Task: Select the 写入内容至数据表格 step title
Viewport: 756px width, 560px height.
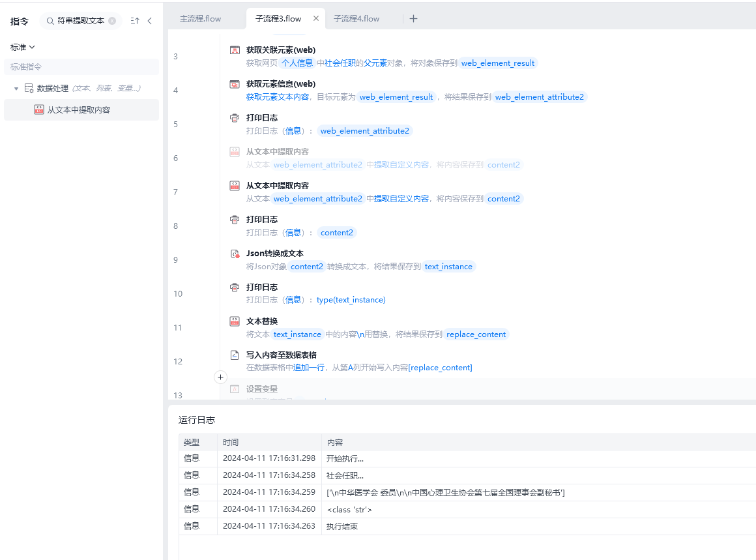Action: click(x=281, y=355)
